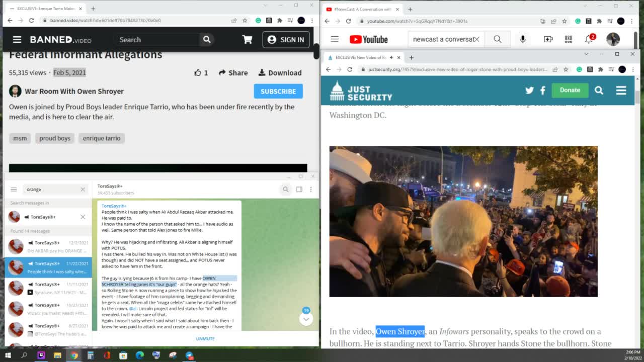Subscribe to War Room With Owen Shroyer
Viewport: 644px width, 362px height.
coord(278,92)
